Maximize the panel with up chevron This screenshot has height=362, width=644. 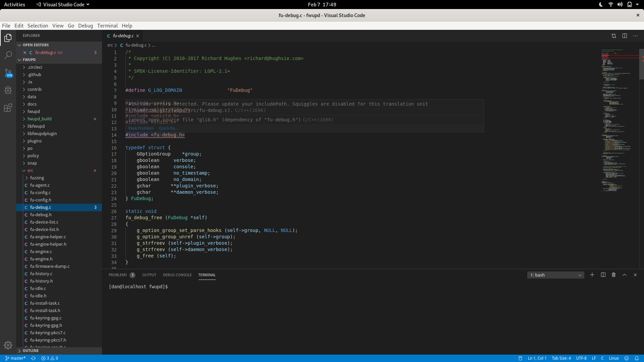point(625,275)
